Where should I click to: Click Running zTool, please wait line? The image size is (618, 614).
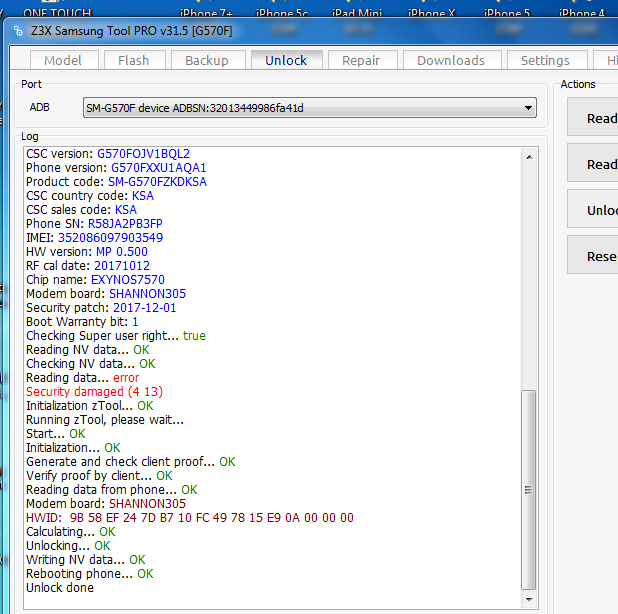point(105,420)
